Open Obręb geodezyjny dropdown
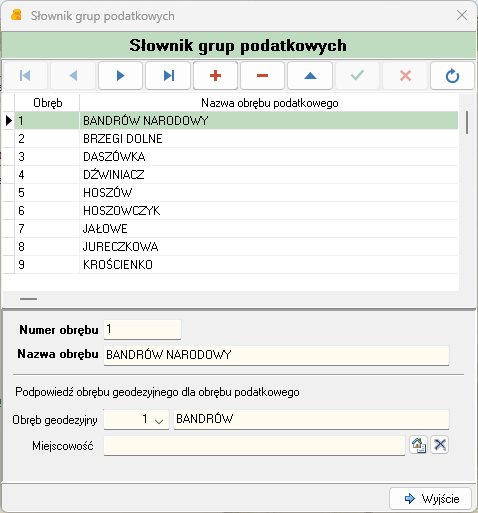478x513 pixels. point(159,420)
